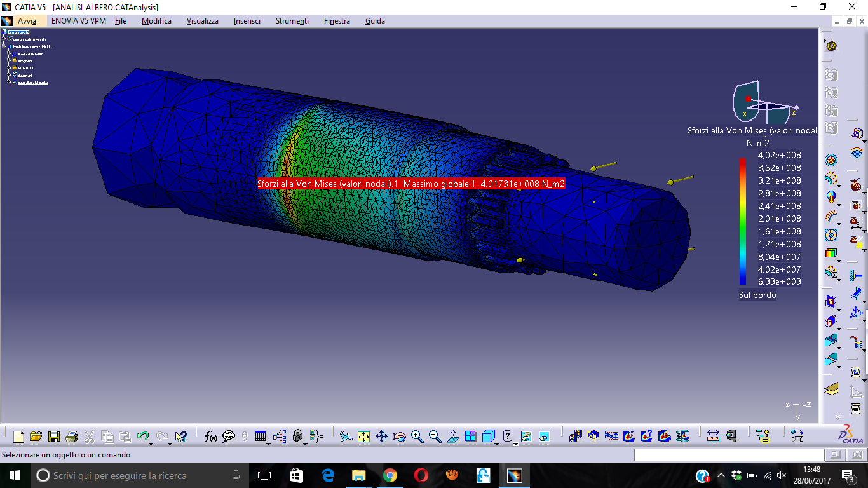Open the File menu
868x488 pixels.
point(121,21)
